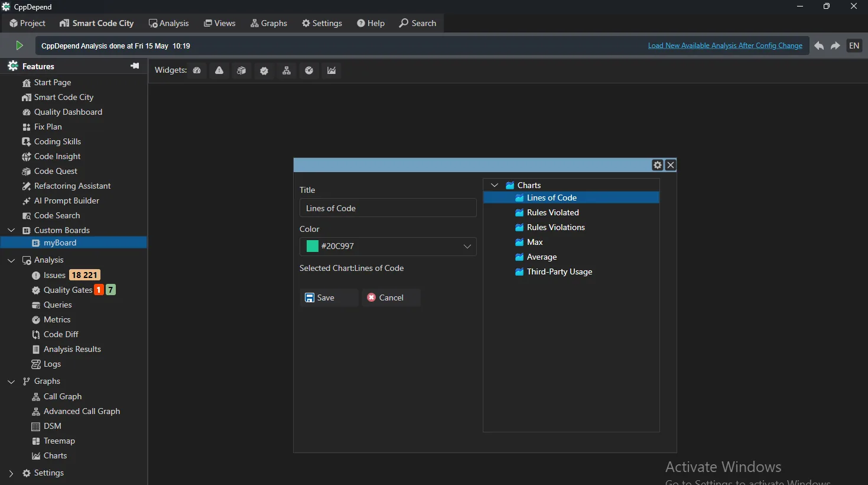Open the top Graphs menu

(269, 23)
